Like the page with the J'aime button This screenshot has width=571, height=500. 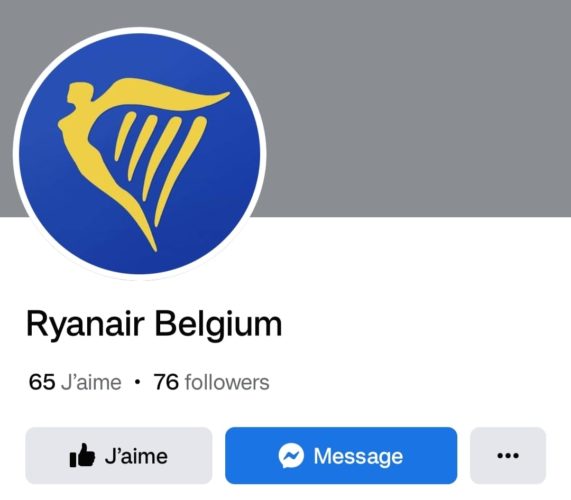[x=119, y=455]
